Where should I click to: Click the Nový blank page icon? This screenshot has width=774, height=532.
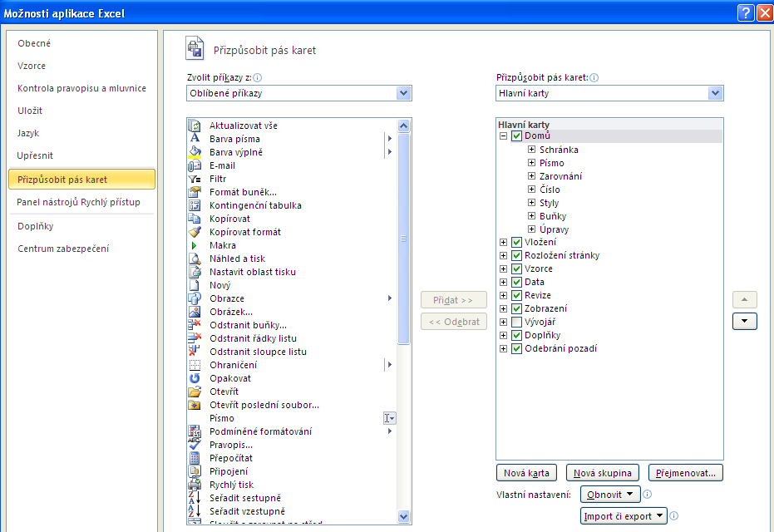tap(195, 285)
